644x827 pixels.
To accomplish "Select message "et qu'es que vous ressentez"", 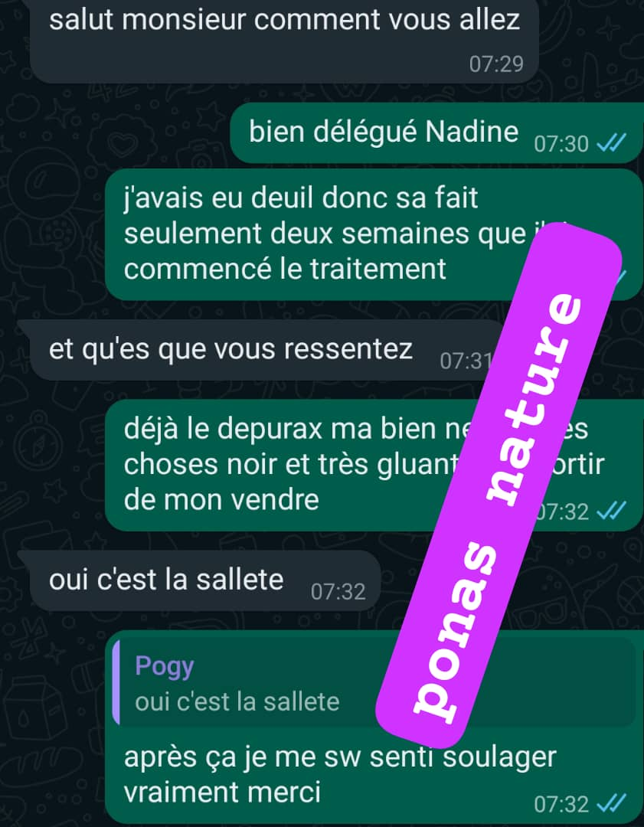I will [261, 350].
